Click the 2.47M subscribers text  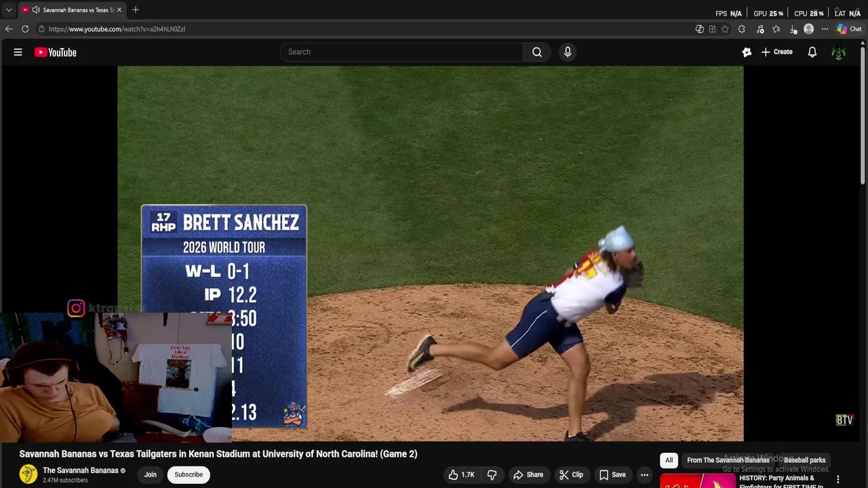65,481
